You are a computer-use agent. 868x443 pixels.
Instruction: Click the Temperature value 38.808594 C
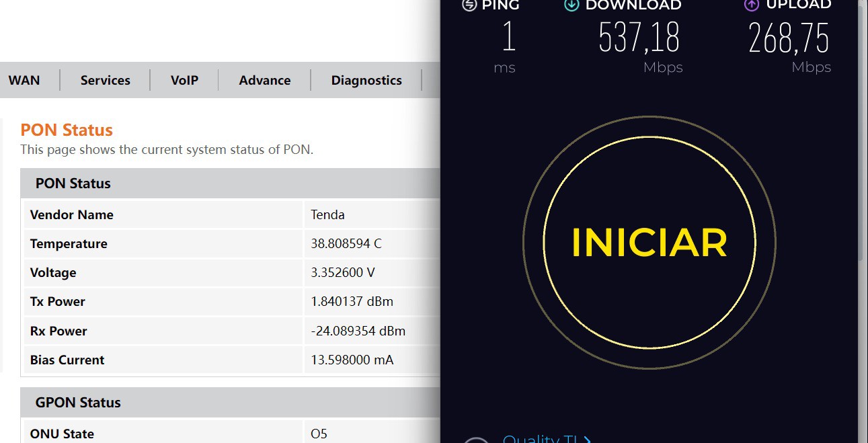[x=346, y=243]
